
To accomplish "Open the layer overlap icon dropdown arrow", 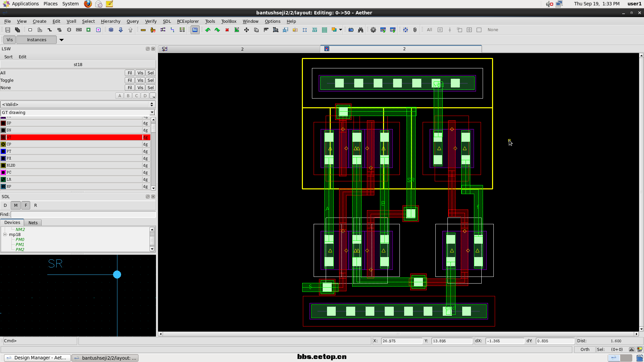I will pyautogui.click(x=340, y=30).
